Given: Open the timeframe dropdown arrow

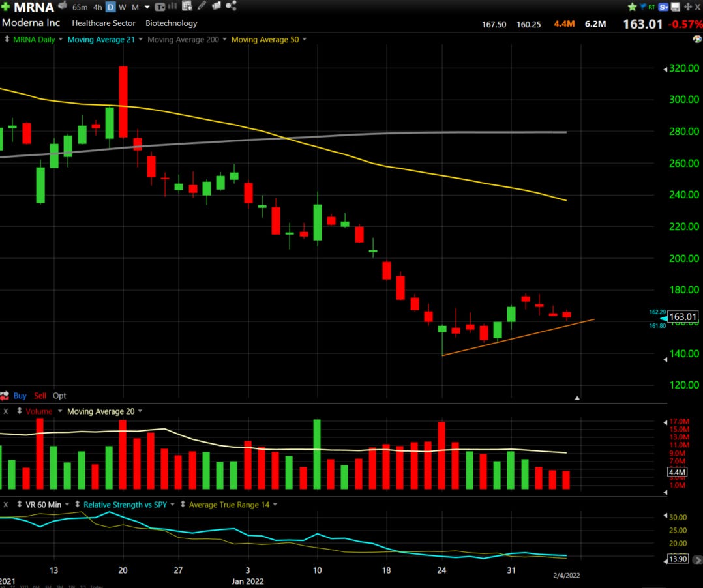Looking at the screenshot, I should [x=147, y=7].
